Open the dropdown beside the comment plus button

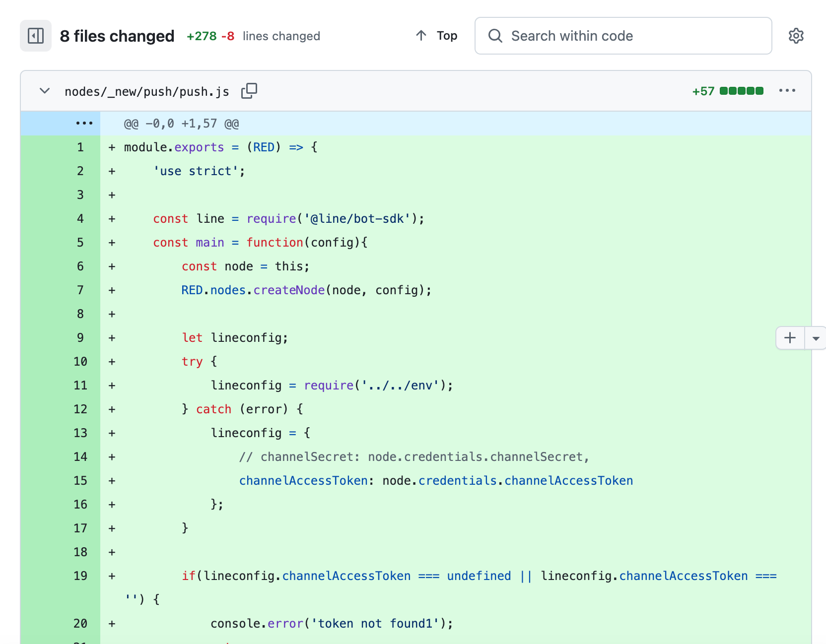816,338
